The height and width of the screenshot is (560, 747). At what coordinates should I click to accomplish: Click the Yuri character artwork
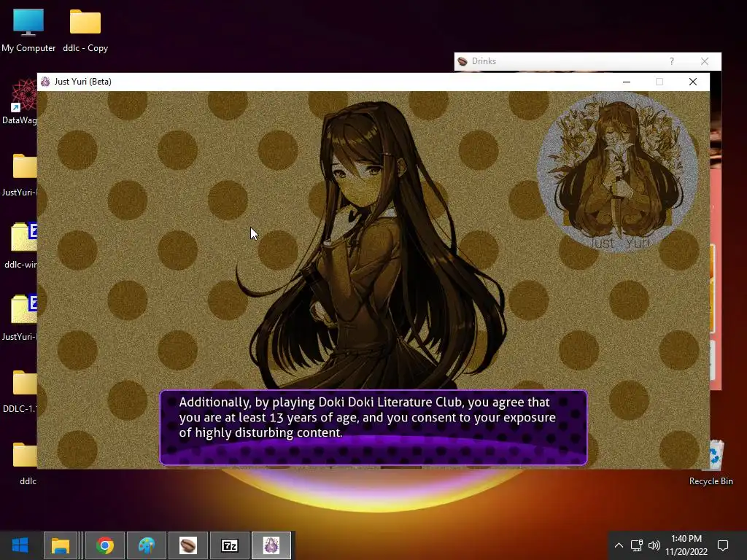(x=371, y=245)
